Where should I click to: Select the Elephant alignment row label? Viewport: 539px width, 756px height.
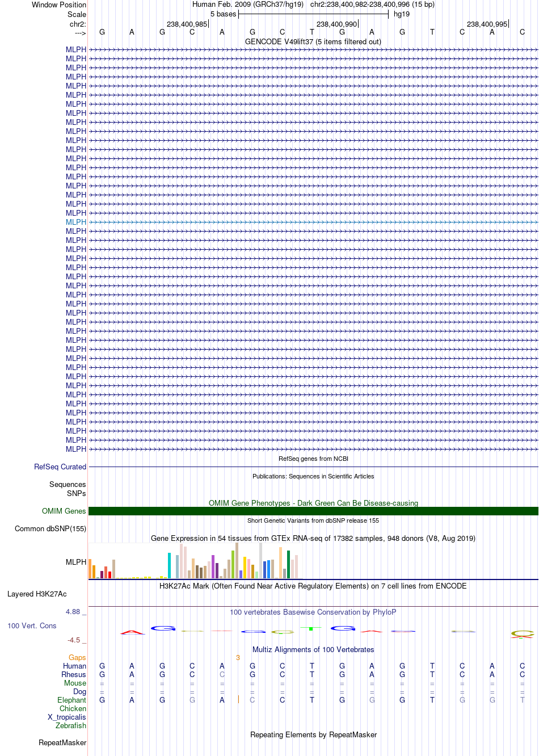coord(71,700)
